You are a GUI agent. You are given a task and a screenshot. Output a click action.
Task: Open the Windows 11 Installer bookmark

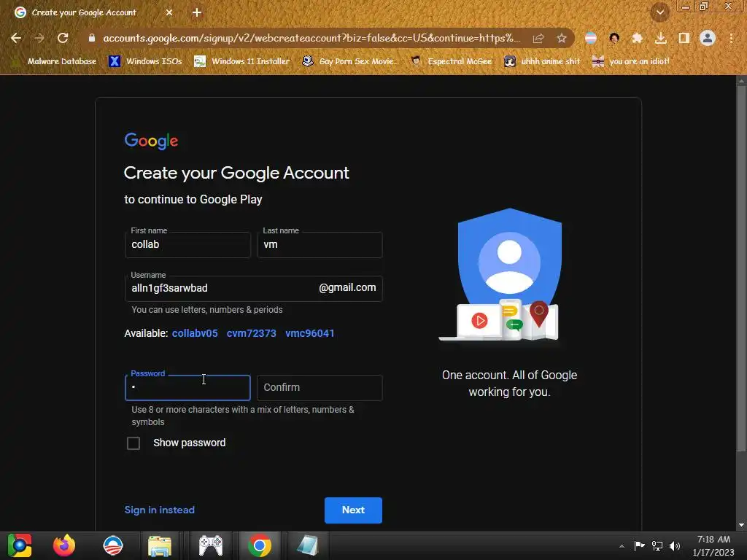pyautogui.click(x=242, y=61)
